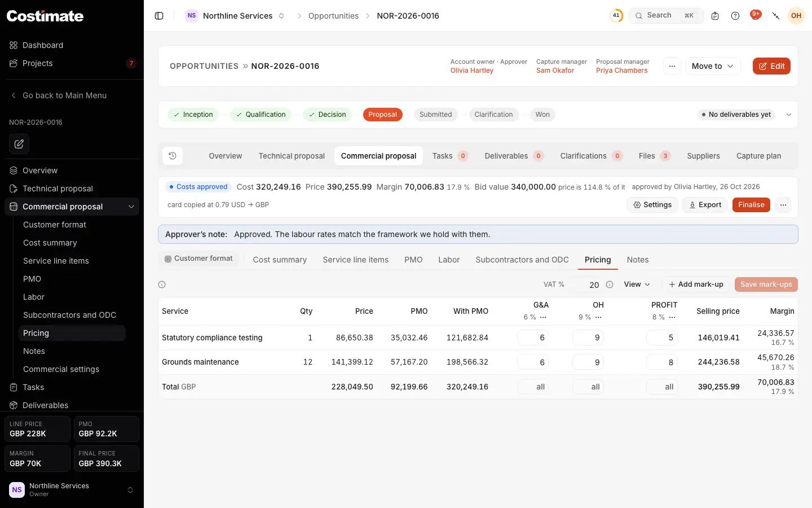This screenshot has width=812, height=508.
Task: Click the Export button
Action: coord(705,205)
